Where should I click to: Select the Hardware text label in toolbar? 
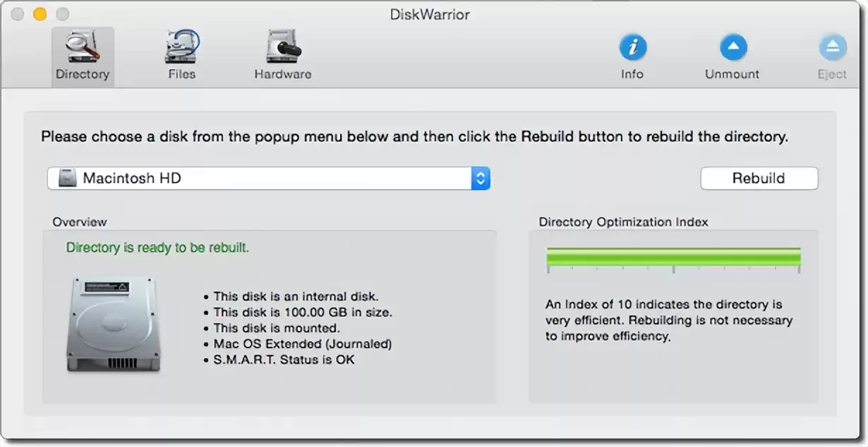coord(283,74)
